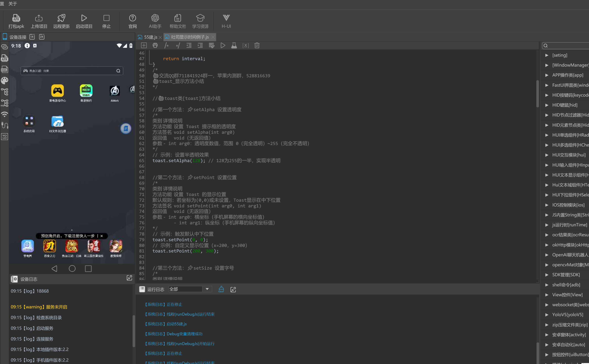This screenshot has height=364, width=589.
Task: Clear the run log with broom icon
Action: coord(221,289)
